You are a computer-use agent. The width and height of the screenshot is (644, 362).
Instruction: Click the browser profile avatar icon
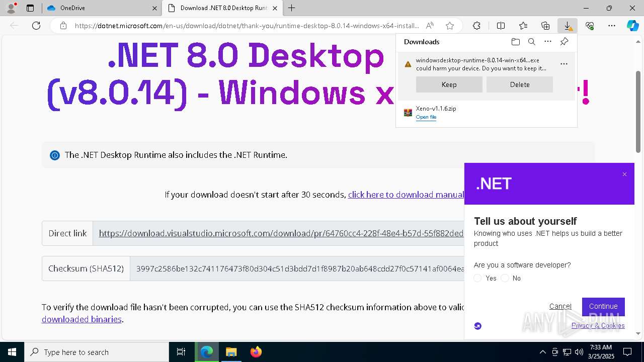[x=11, y=8]
